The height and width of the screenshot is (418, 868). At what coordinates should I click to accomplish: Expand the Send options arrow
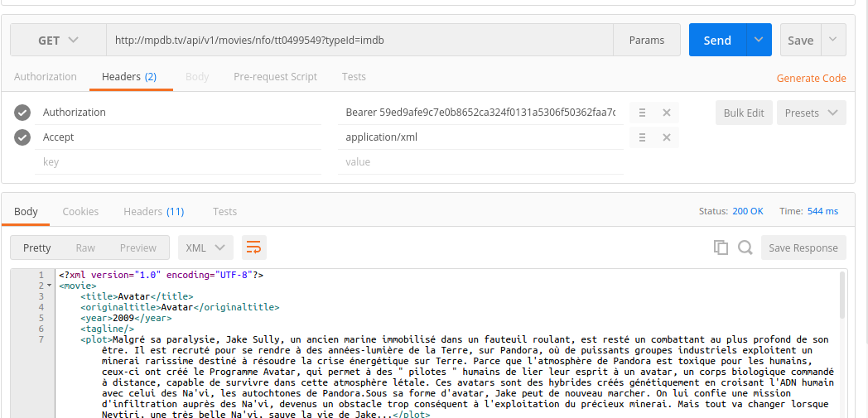pyautogui.click(x=759, y=41)
